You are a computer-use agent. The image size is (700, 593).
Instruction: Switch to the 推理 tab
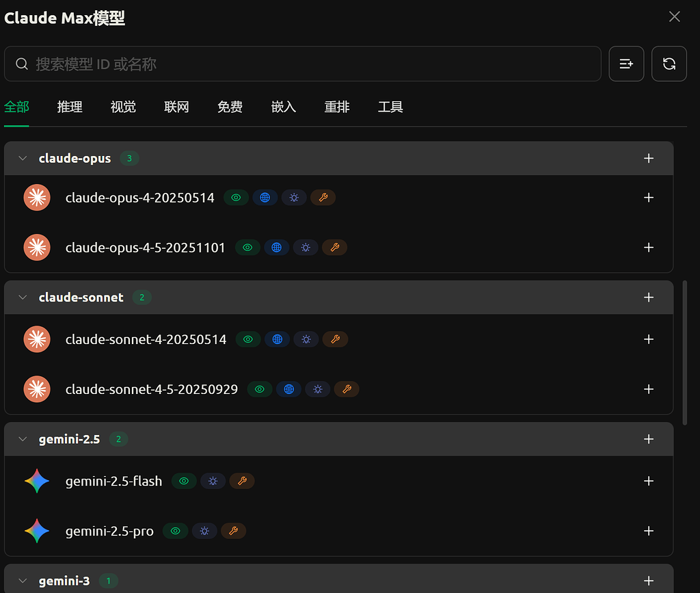click(x=70, y=107)
